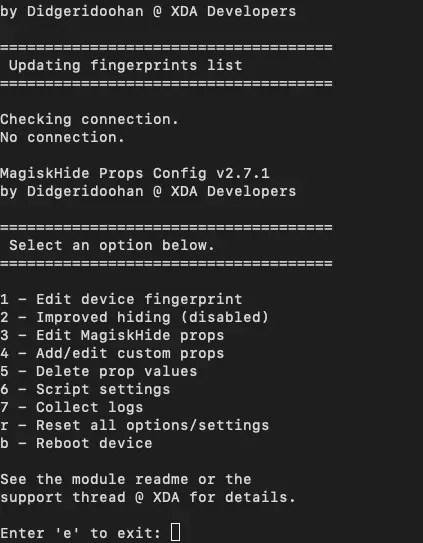
Task: Click "r - Reset all options/settings" line
Action: pyautogui.click(x=135, y=426)
